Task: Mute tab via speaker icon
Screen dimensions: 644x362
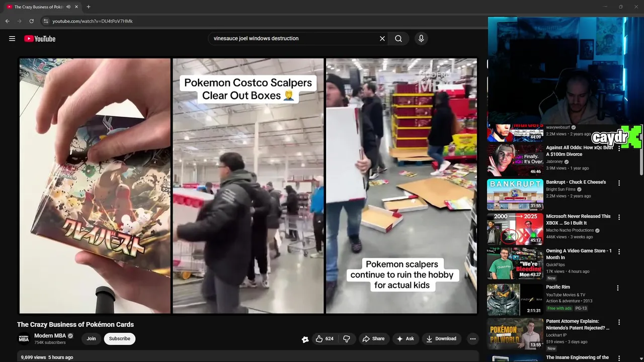Action: [x=68, y=7]
